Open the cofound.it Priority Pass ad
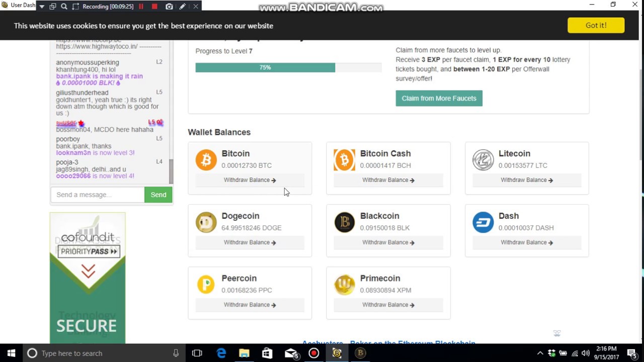 click(x=88, y=278)
